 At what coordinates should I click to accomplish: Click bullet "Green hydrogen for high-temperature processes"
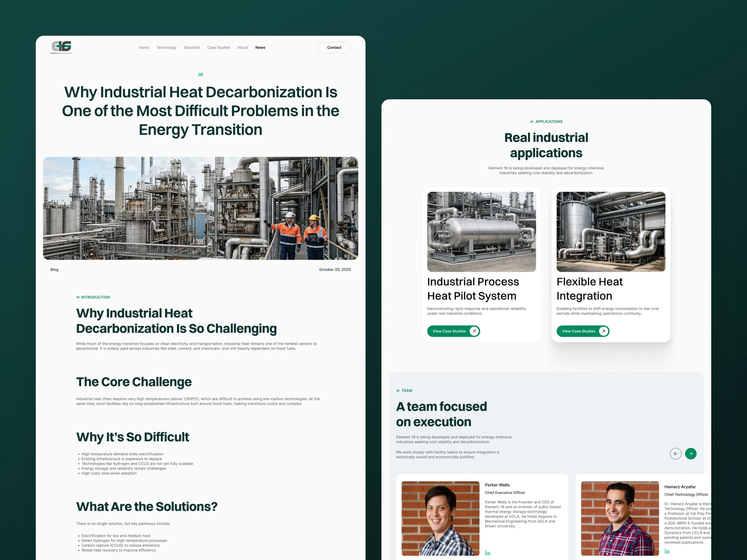coord(124,540)
